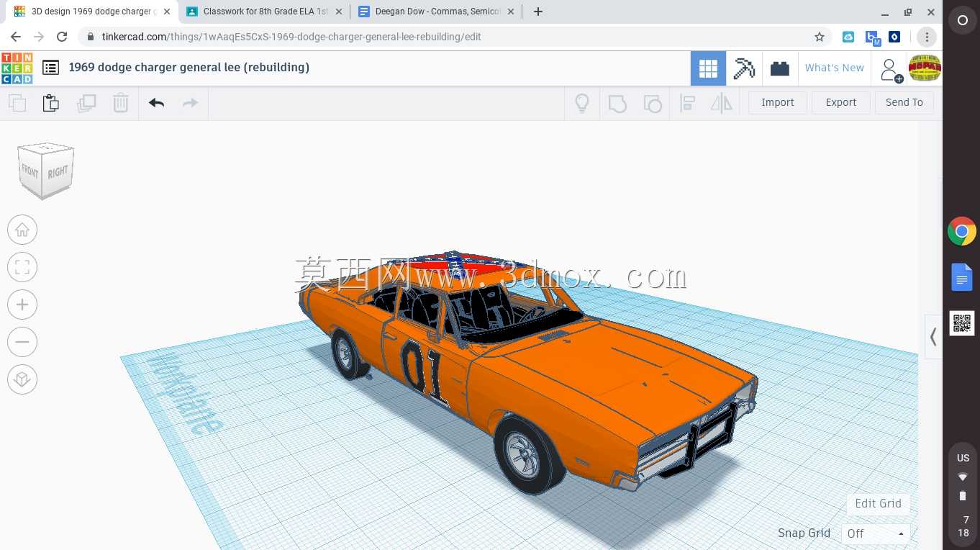This screenshot has height=550, width=980.
Task: Go back in browser history
Action: [x=16, y=37]
